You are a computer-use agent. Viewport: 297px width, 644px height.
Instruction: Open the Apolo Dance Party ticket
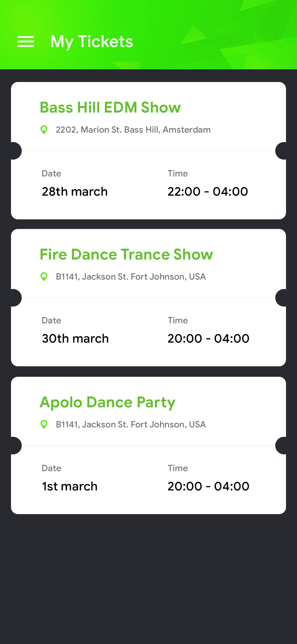click(x=148, y=445)
